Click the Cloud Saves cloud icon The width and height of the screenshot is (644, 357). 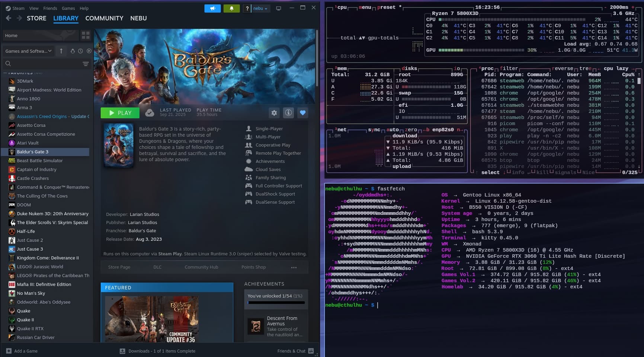249,169
